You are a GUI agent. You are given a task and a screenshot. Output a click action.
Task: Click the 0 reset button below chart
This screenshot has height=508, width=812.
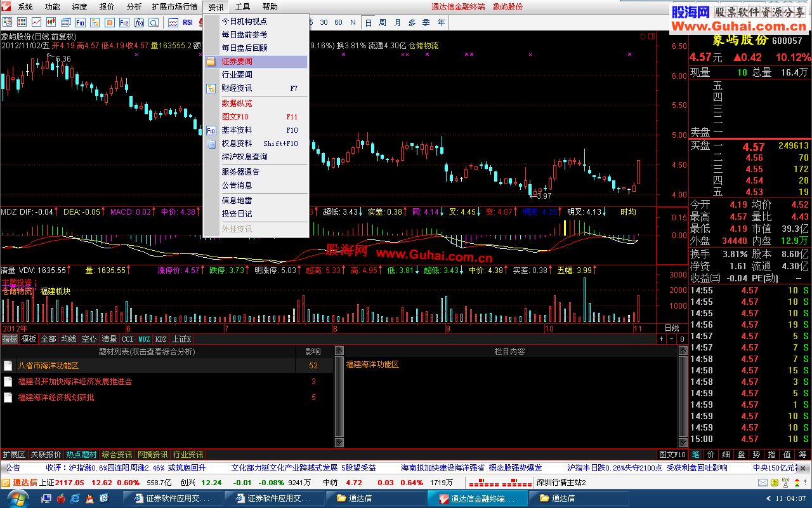pos(682,339)
